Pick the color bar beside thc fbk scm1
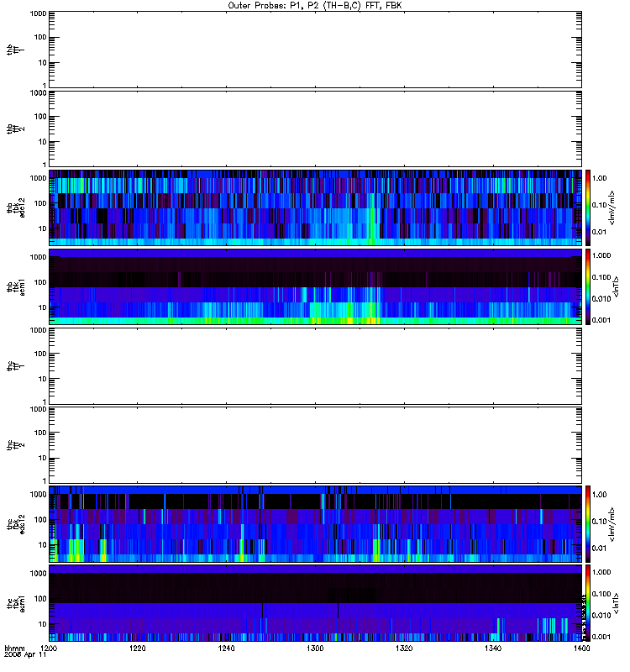 [588, 603]
